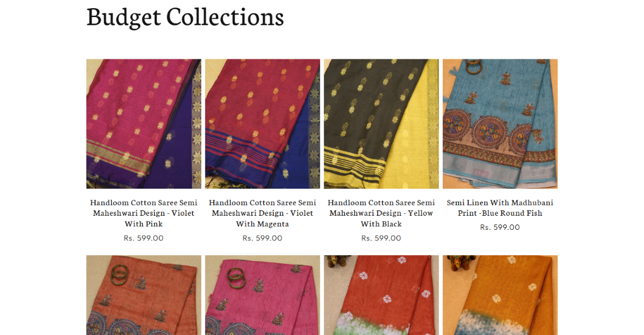Click the price under Violet With Magenta saree
Image resolution: width=644 pixels, height=335 pixels.
tap(262, 238)
